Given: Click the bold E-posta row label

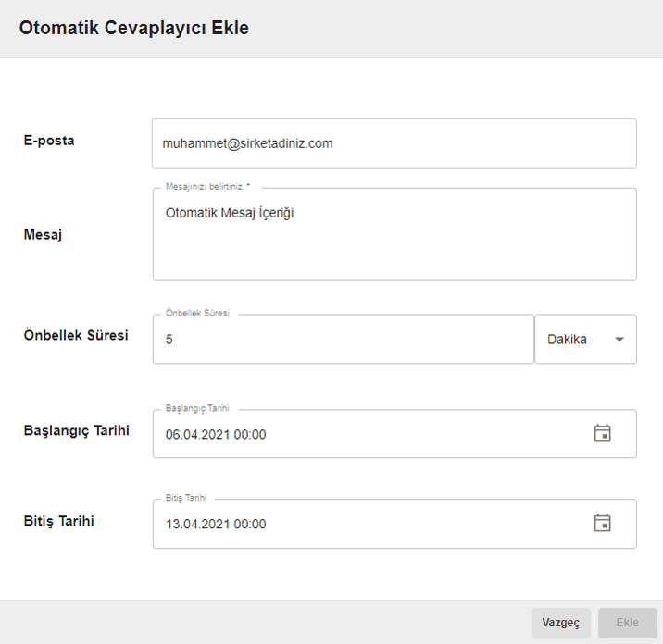Looking at the screenshot, I should [49, 141].
